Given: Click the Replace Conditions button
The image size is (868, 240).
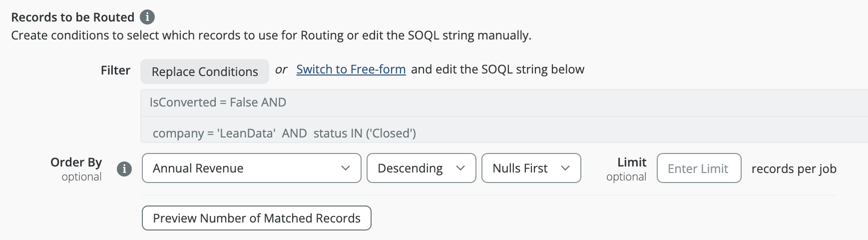Looking at the screenshot, I should (x=205, y=71).
